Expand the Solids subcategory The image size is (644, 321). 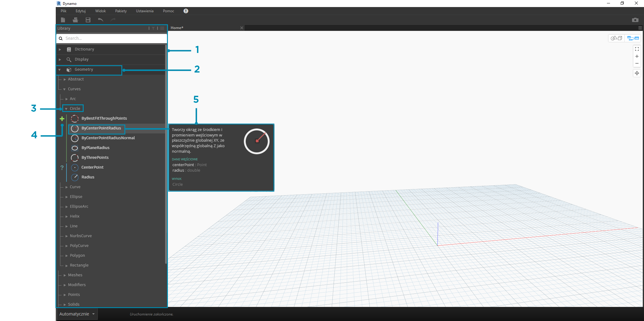65,305
